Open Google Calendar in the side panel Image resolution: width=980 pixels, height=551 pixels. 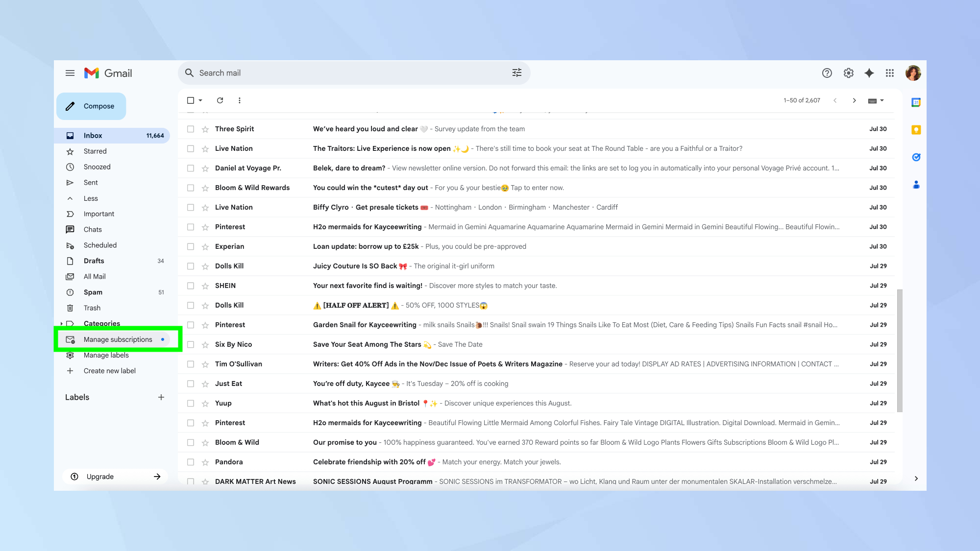point(916,102)
